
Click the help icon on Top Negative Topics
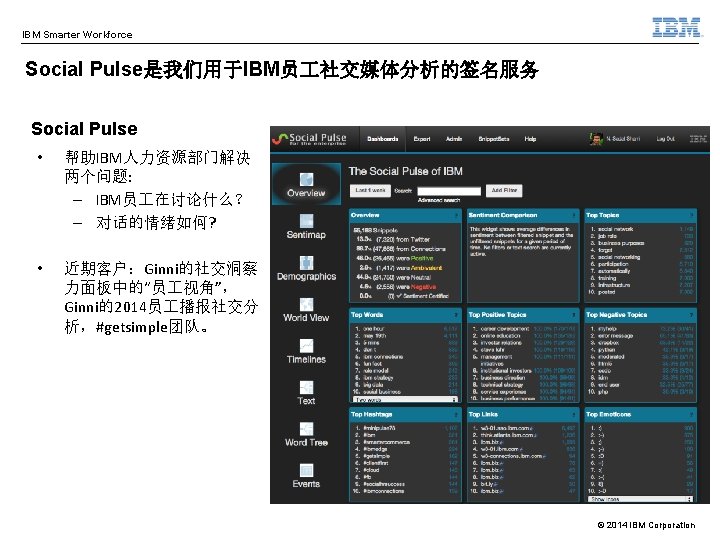tap(692, 315)
